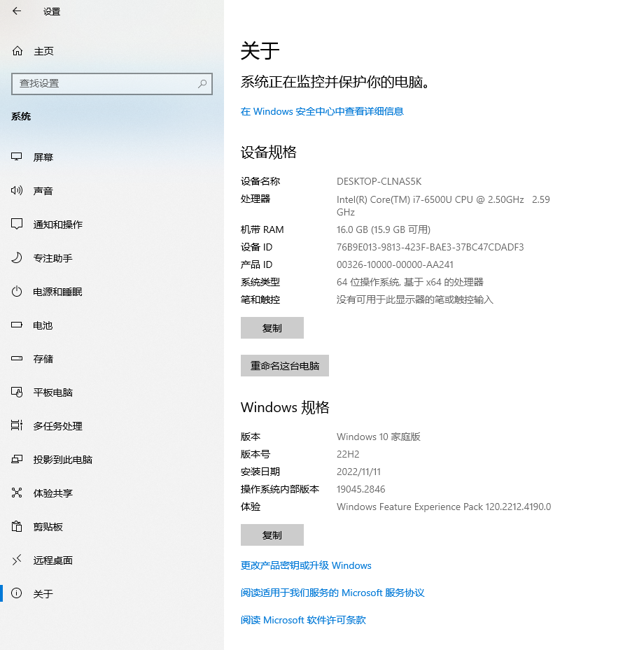Open 在 Windows 安全中心中查看详细信息 link
The height and width of the screenshot is (650, 644).
pyautogui.click(x=322, y=111)
